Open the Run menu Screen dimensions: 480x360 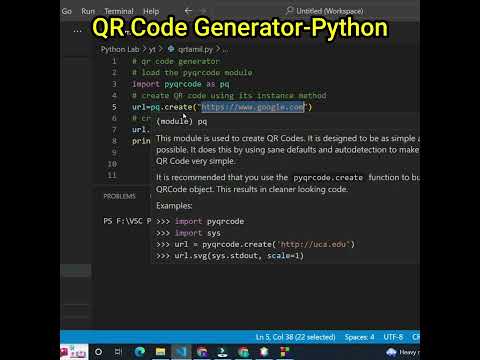pyautogui.click(x=88, y=11)
